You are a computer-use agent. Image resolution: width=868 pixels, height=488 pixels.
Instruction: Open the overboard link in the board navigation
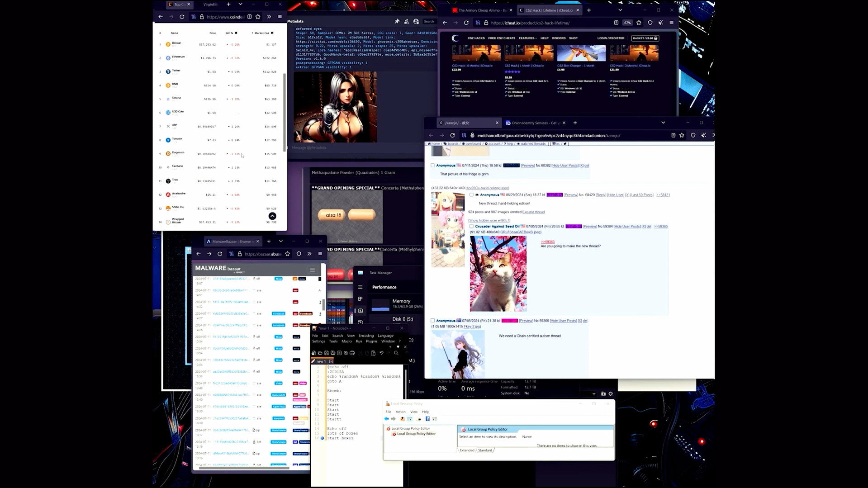[x=473, y=144]
